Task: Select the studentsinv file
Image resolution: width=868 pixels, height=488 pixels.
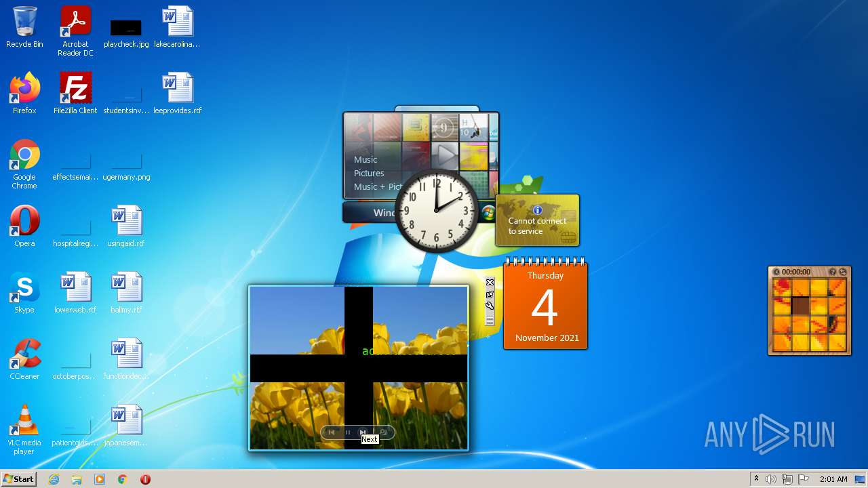Action: (126, 101)
